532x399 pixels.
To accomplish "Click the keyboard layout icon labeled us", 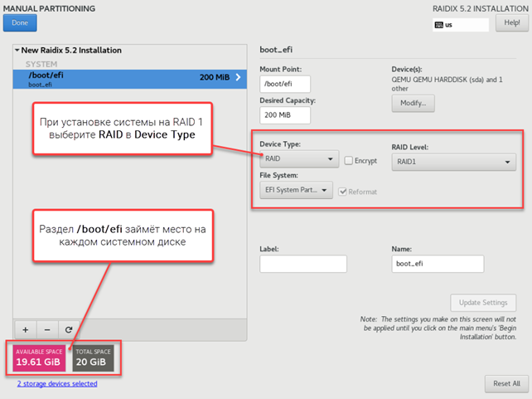I will pyautogui.click(x=439, y=25).
